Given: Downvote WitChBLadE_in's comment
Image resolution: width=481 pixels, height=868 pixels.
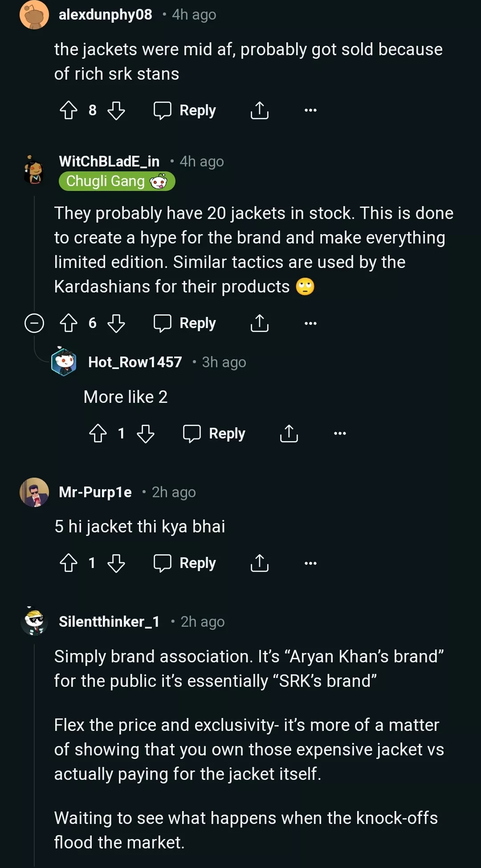Looking at the screenshot, I should [x=116, y=323].
